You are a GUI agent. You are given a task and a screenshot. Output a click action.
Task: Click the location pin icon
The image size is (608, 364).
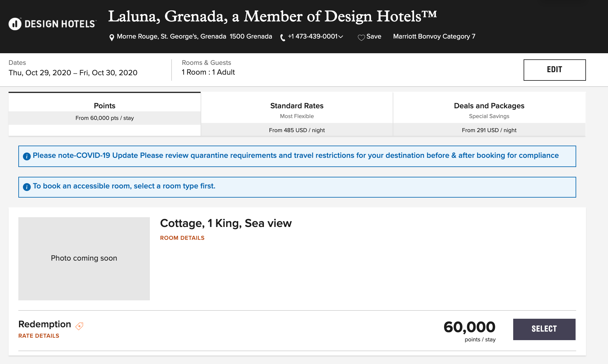pyautogui.click(x=112, y=37)
